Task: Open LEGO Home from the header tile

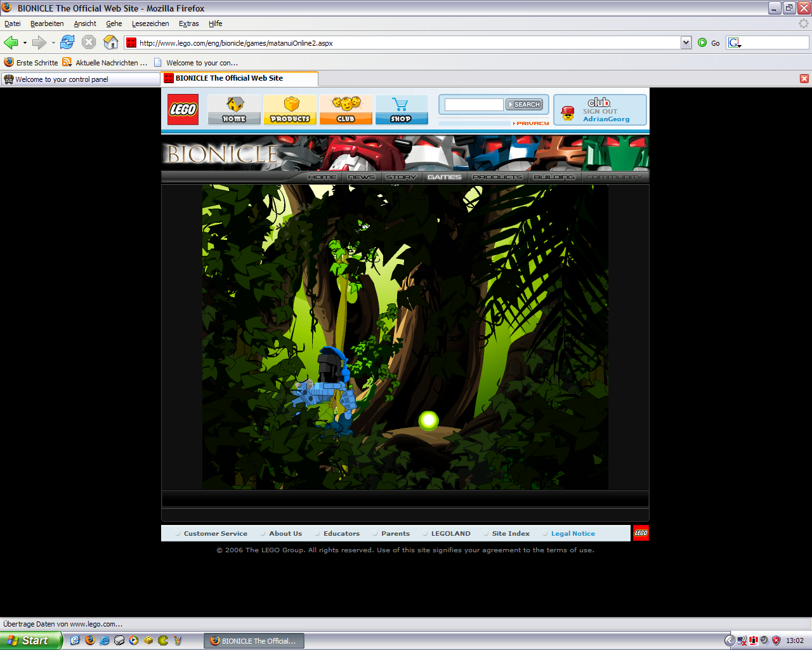Action: point(234,109)
